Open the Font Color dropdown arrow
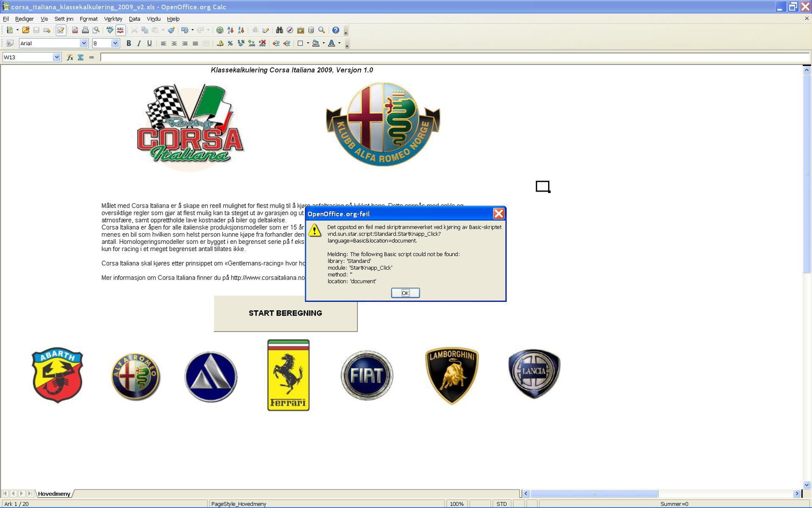Screen dimensions: 812x508 pos(340,44)
